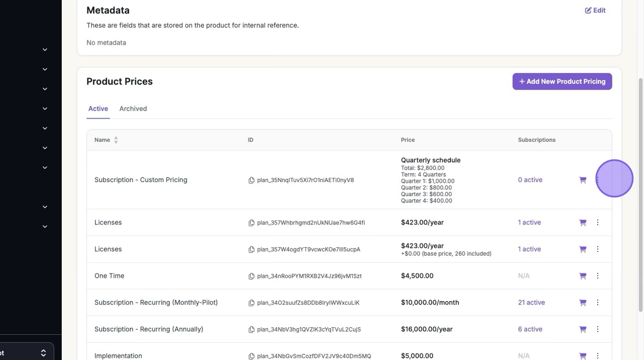Open cart for One Time price row
The image size is (644, 360).
coord(583,276)
